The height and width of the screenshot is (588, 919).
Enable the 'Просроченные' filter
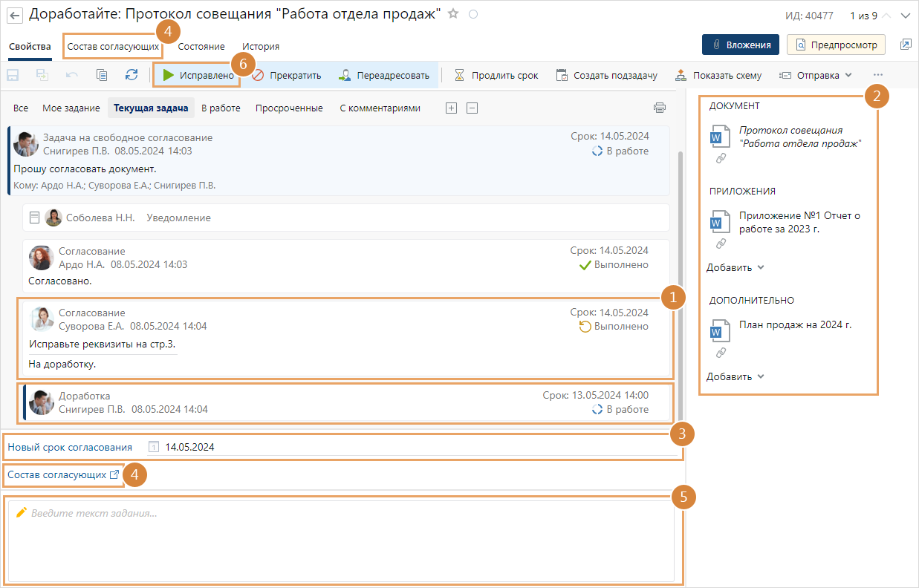click(x=289, y=108)
